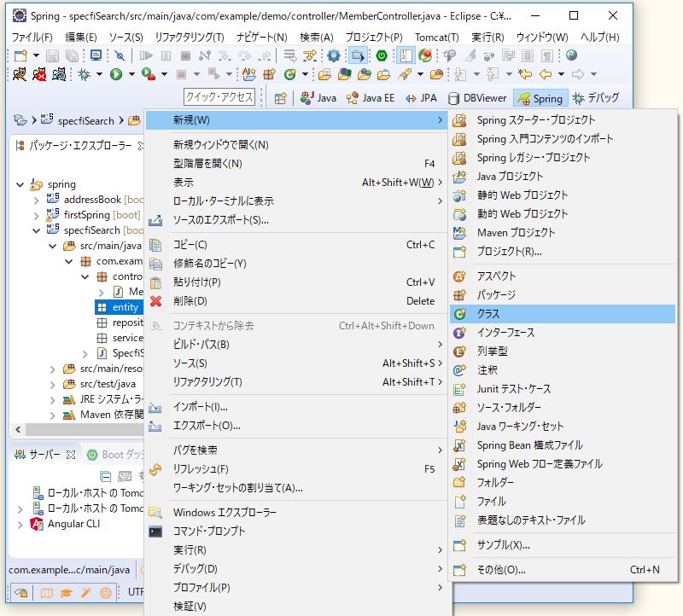The height and width of the screenshot is (616, 683).
Task: Choose クラス in the New submenu
Action: pyautogui.click(x=562, y=314)
